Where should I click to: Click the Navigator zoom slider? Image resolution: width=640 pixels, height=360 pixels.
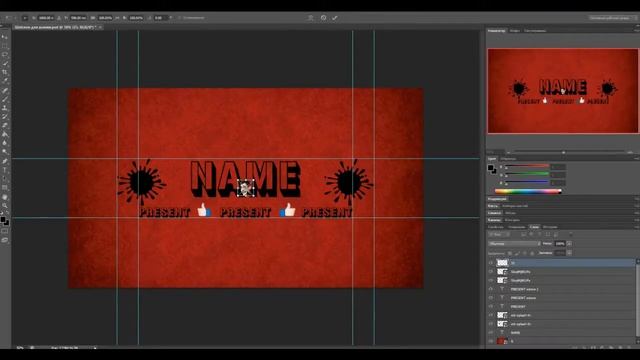[563, 152]
